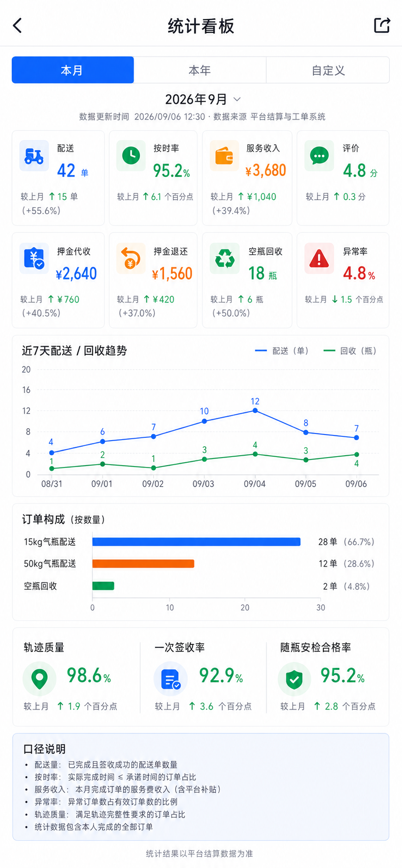Tap the back arrow icon
402x868 pixels.
[x=17, y=25]
